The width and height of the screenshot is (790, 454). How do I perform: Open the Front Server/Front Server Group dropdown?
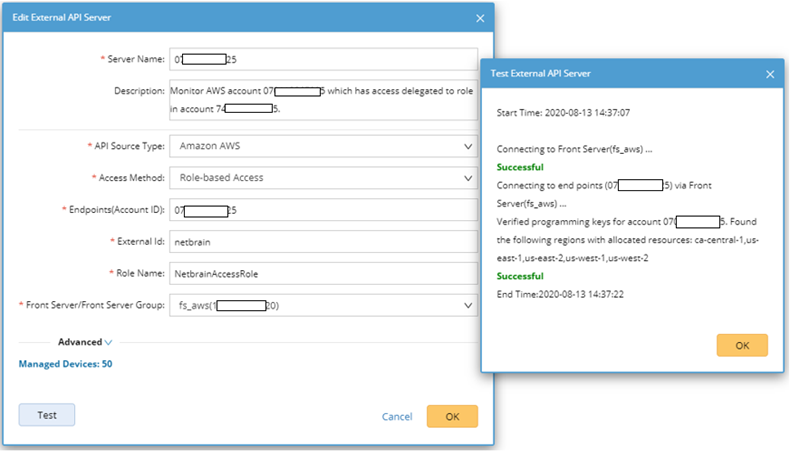[x=323, y=305]
